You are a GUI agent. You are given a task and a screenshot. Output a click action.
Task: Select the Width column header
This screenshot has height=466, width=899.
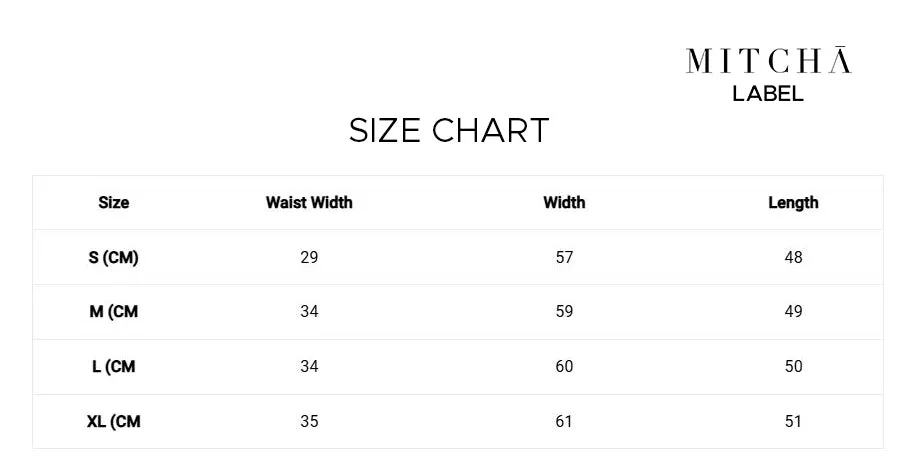(x=564, y=202)
